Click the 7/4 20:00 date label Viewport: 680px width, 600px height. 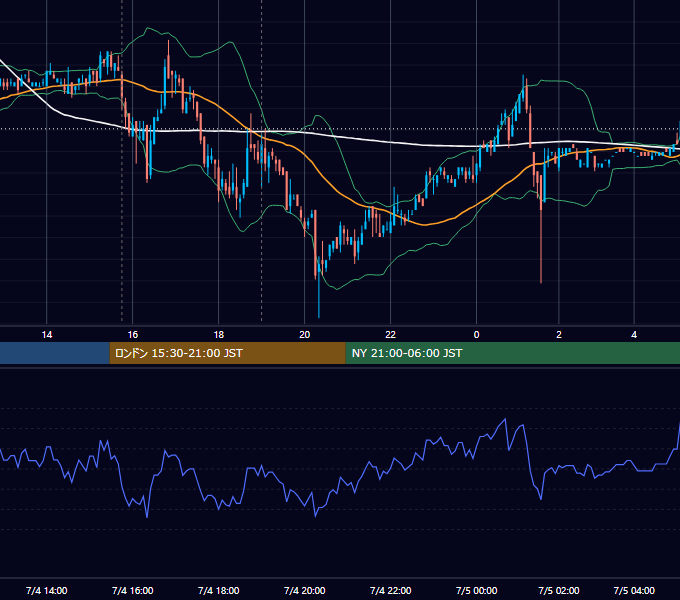tap(304, 590)
